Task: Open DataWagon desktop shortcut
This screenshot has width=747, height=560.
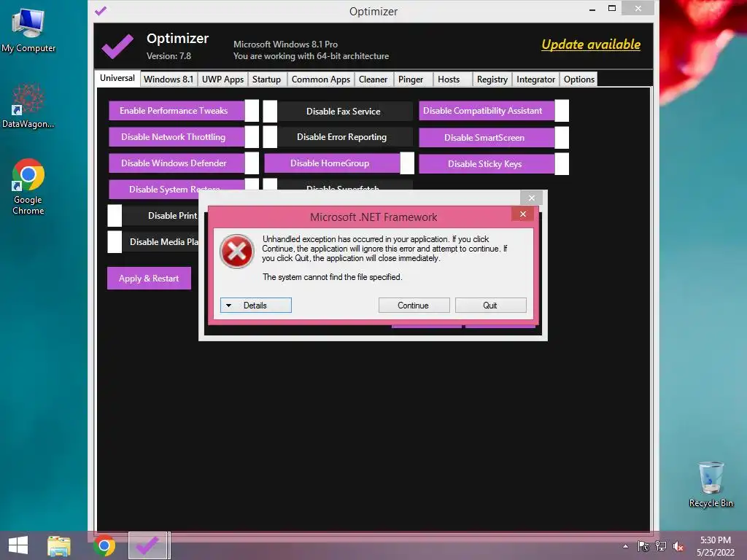Action: pyautogui.click(x=28, y=106)
